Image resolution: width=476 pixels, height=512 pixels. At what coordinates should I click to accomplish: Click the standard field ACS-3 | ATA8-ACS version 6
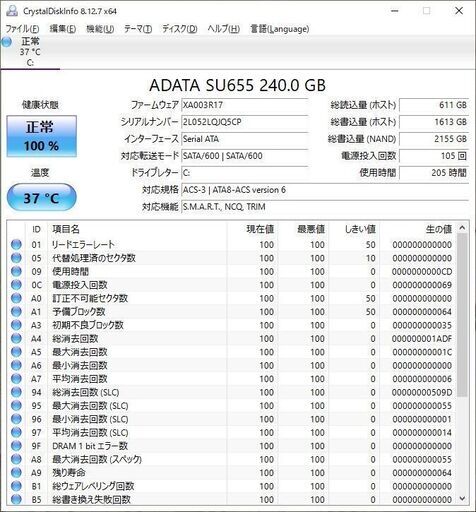click(325, 190)
